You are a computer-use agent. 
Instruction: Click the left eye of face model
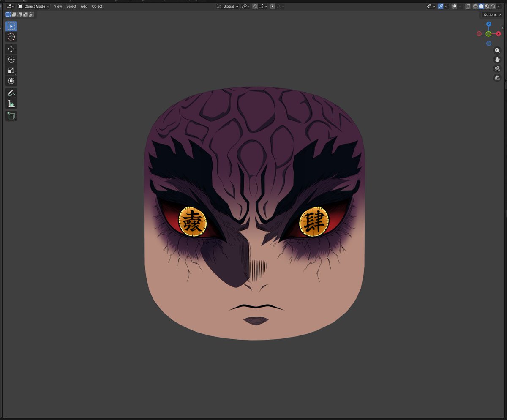click(x=193, y=222)
